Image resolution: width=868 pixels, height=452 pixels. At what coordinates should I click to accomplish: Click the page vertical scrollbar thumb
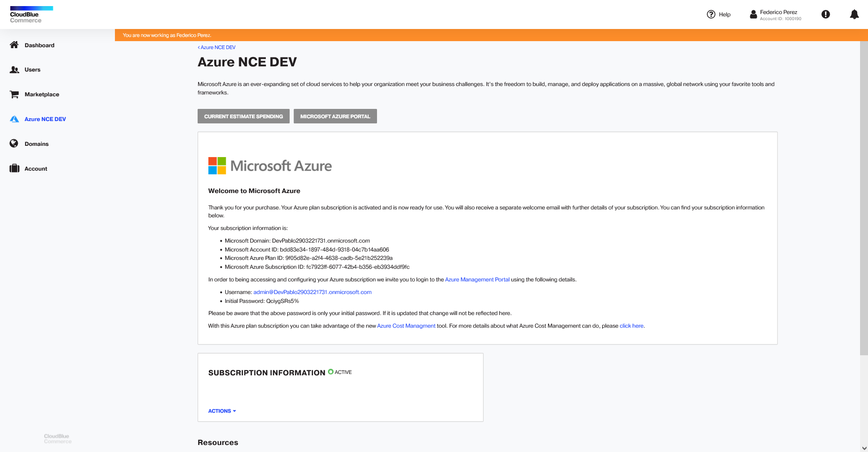[864, 198]
